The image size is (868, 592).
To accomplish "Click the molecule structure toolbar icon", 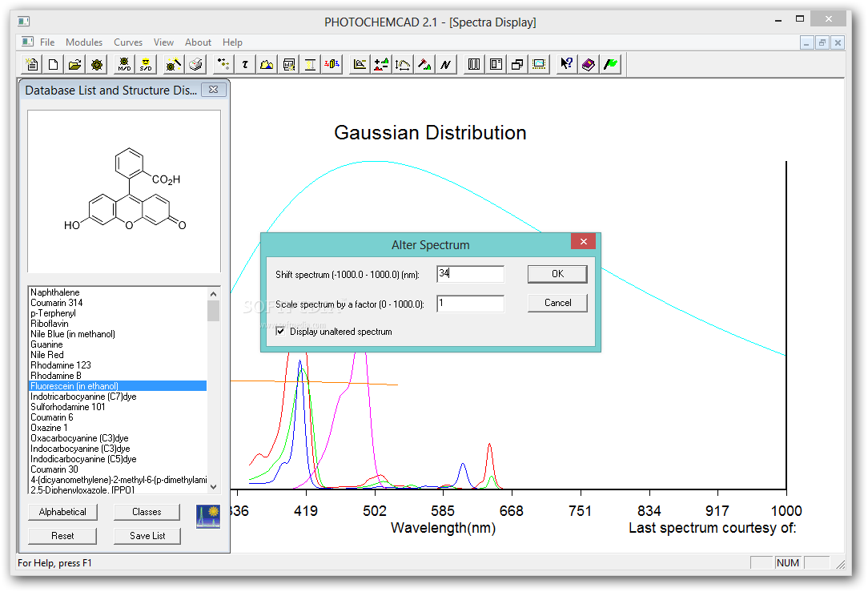I will [97, 64].
